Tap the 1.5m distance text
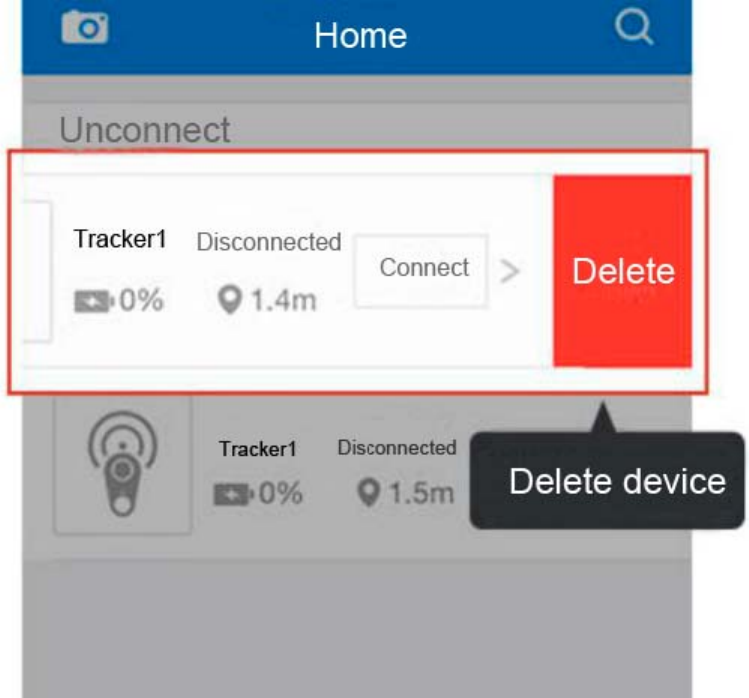 pos(422,494)
